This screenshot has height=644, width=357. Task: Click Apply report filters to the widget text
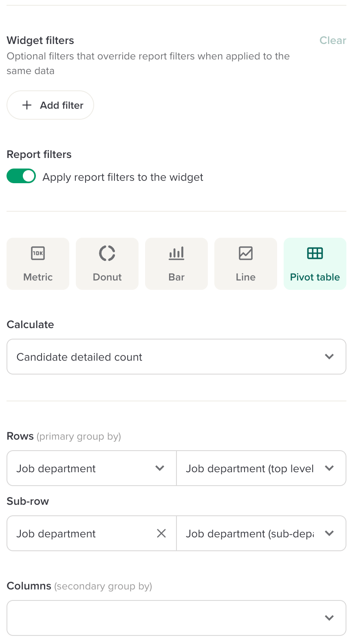click(x=123, y=177)
